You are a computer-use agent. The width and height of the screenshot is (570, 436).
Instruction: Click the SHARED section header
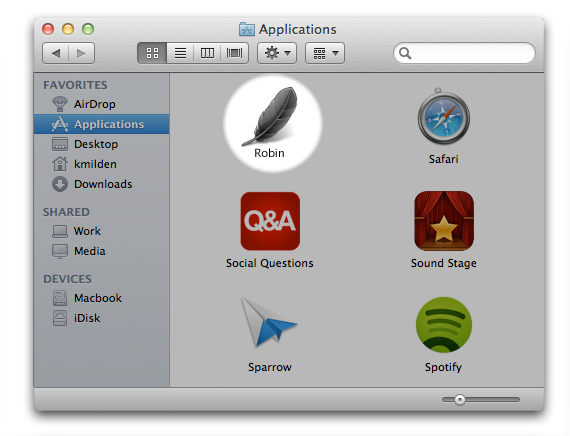pos(66,212)
